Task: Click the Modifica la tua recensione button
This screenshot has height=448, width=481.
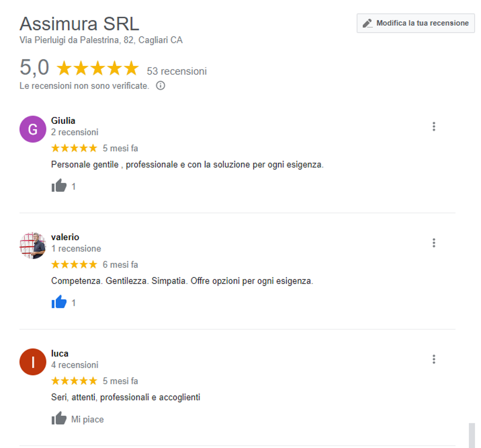Action: click(416, 23)
